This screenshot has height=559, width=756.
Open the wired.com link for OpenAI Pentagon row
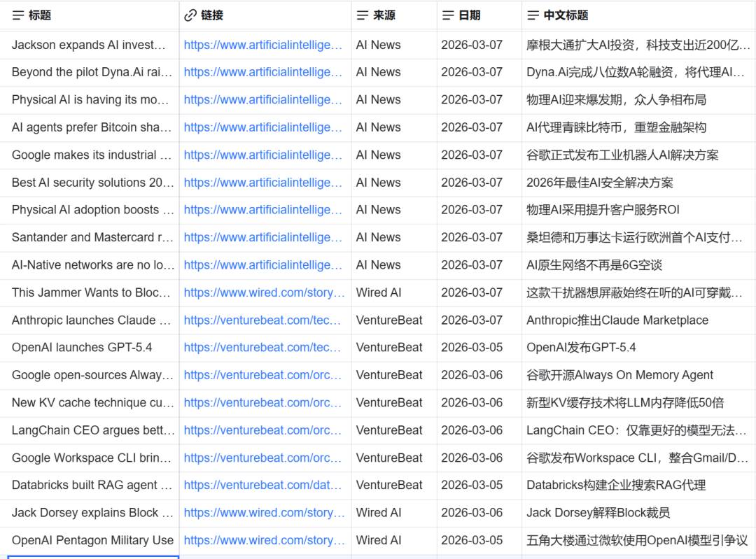(x=264, y=540)
